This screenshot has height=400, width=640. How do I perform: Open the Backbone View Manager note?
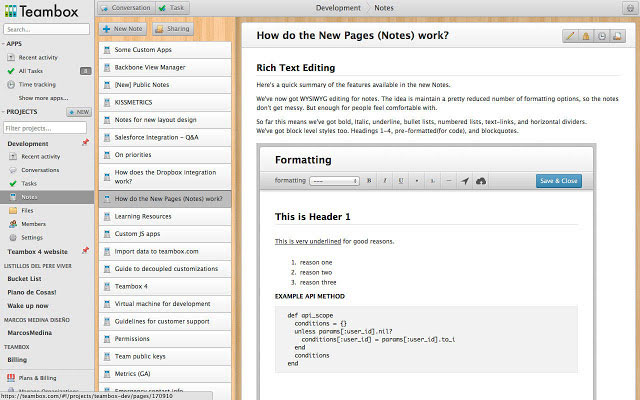[165, 67]
